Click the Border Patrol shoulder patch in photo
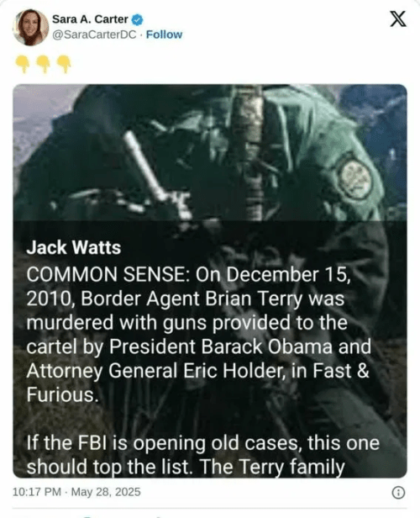Image resolution: width=420 pixels, height=518 pixels. (355, 177)
